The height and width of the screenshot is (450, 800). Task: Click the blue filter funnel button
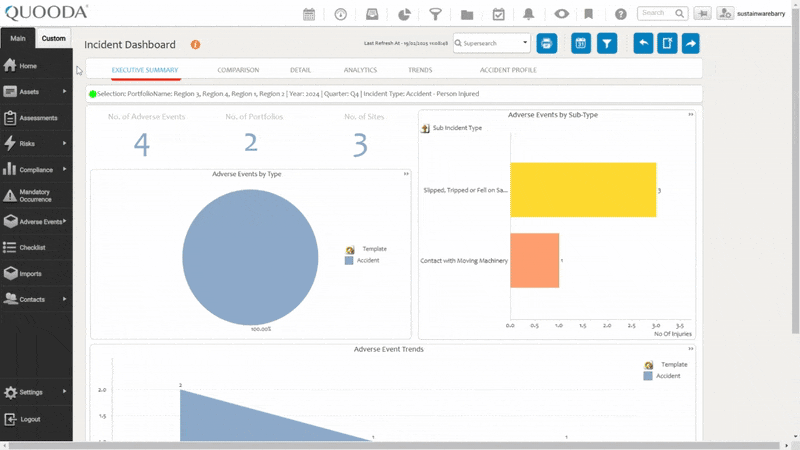coord(607,43)
